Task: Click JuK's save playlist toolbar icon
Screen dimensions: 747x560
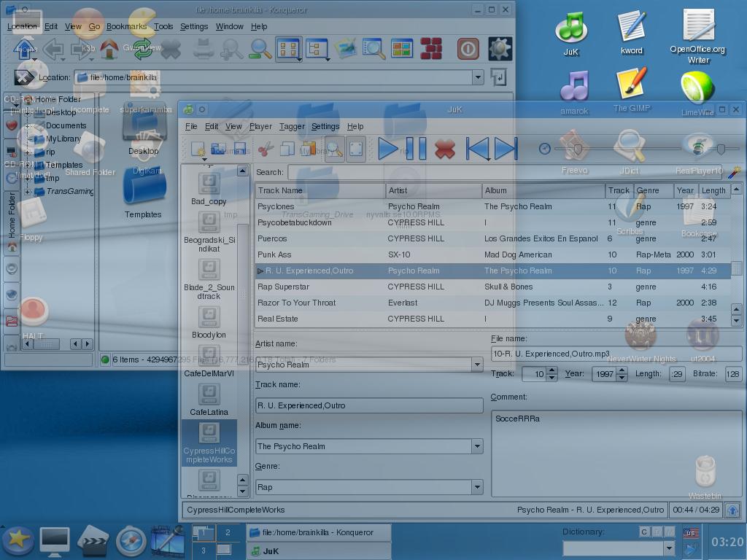Action: pos(240,149)
